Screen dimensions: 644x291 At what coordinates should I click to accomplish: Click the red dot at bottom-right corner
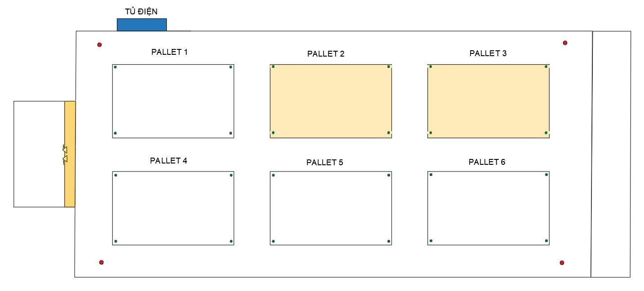coord(562,263)
